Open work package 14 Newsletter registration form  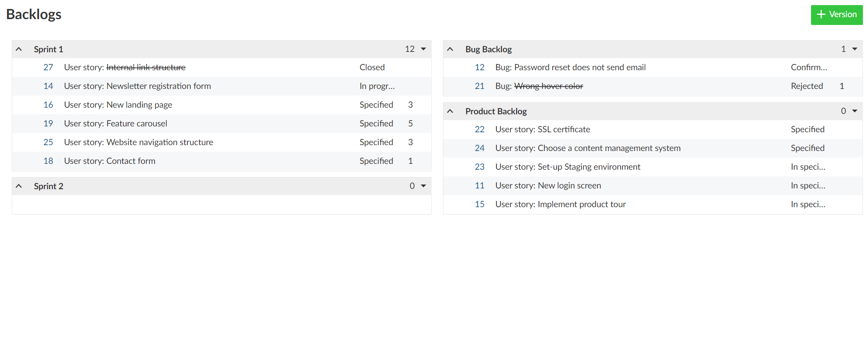[x=48, y=86]
